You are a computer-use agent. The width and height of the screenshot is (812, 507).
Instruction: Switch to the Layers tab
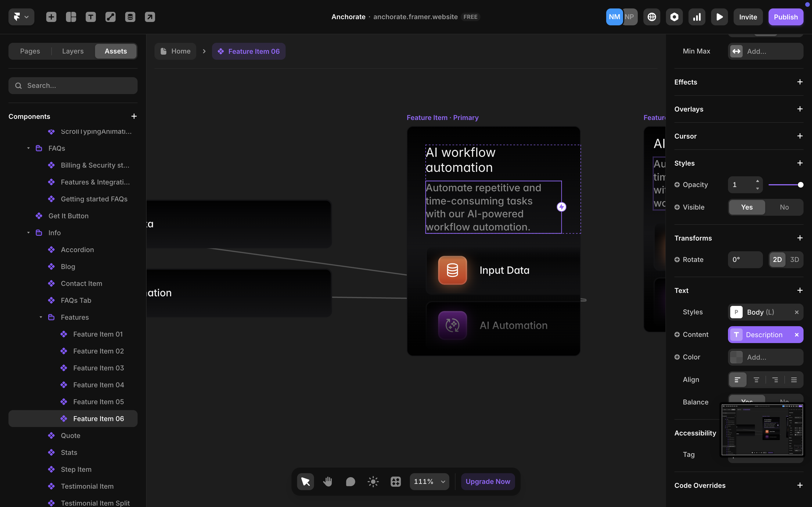pyautogui.click(x=72, y=51)
